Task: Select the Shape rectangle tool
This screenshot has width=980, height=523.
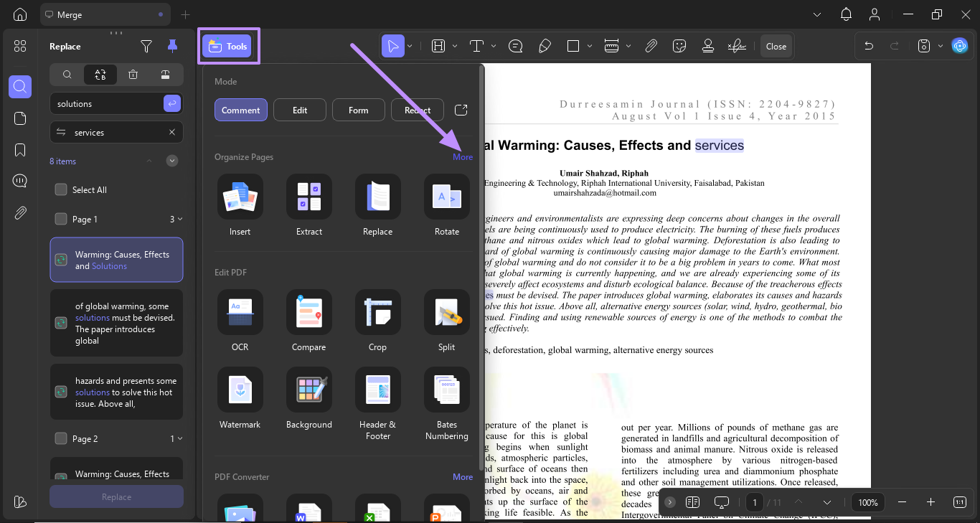Action: (x=575, y=45)
